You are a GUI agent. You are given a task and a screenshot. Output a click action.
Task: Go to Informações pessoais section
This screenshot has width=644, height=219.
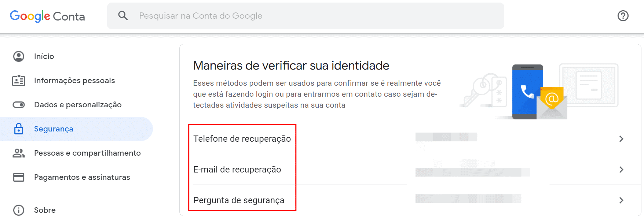(x=74, y=81)
